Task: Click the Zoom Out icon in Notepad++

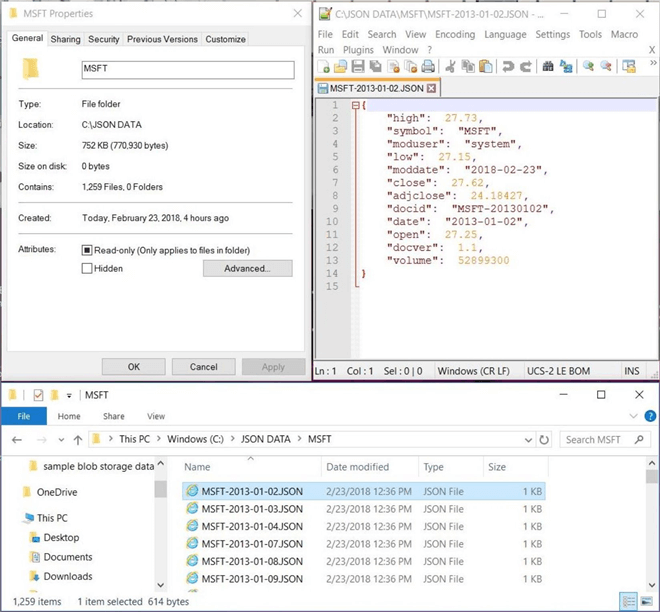Action: coord(606,67)
